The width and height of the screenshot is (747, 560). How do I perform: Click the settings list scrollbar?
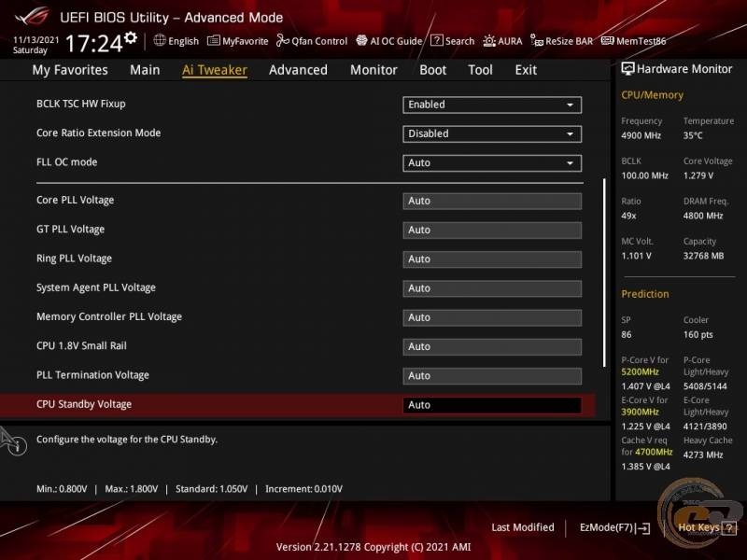604,273
